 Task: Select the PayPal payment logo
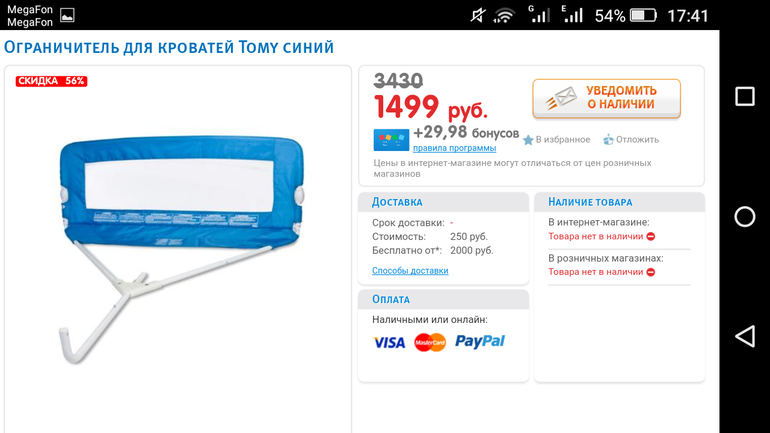[x=480, y=341]
